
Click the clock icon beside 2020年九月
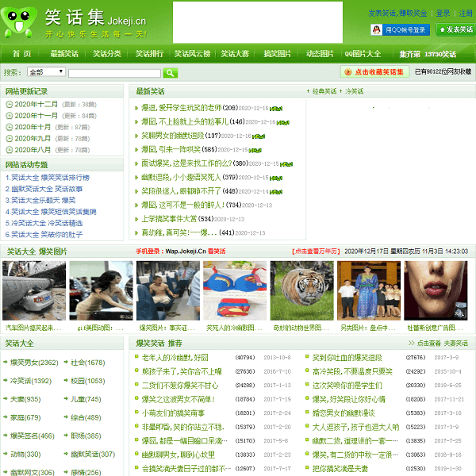(x=9, y=138)
